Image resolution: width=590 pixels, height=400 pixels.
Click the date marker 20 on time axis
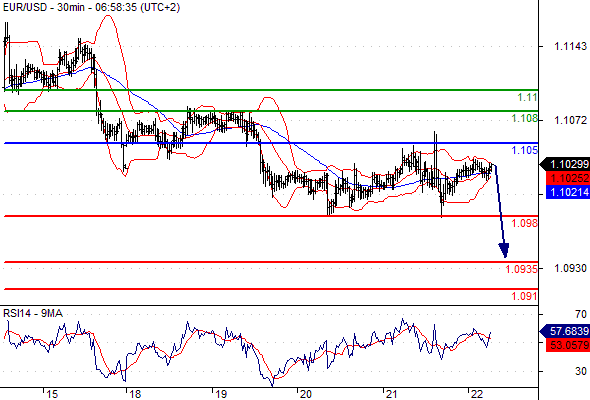click(x=306, y=394)
